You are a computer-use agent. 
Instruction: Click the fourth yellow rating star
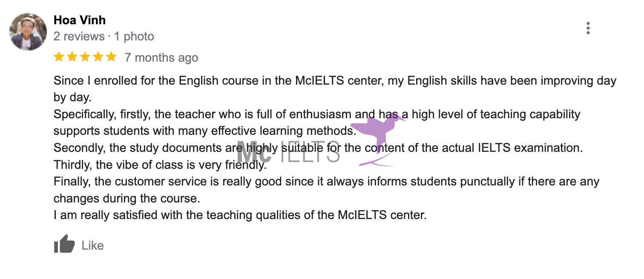point(98,57)
